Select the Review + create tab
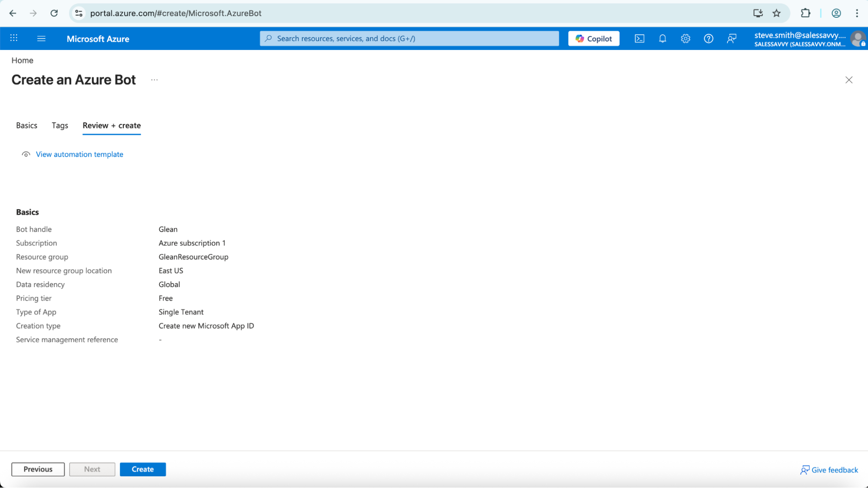Image resolution: width=868 pixels, height=488 pixels. click(x=112, y=125)
